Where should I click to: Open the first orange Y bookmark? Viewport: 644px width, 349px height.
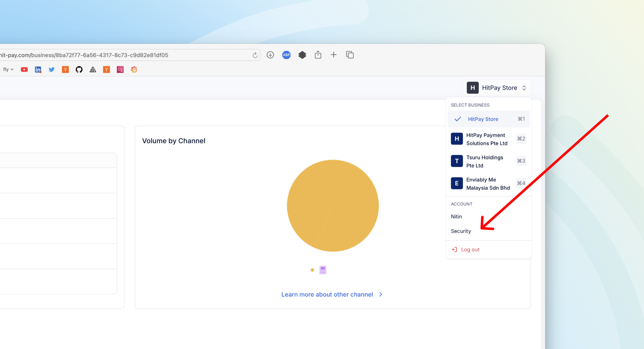point(65,69)
